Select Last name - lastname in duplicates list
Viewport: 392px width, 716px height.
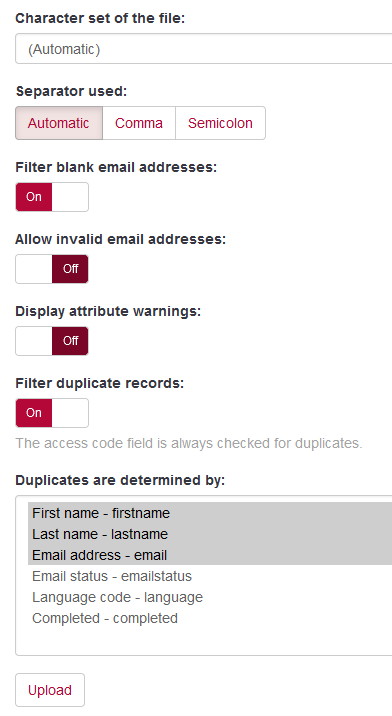click(x=210, y=534)
